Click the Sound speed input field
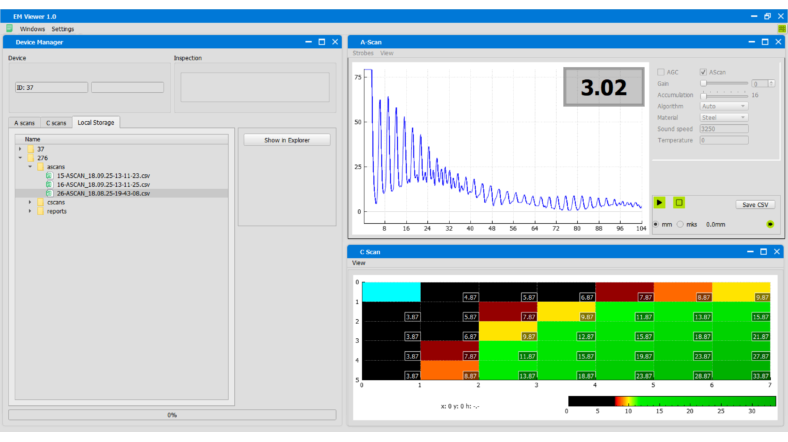This screenshot has width=788, height=442. click(x=722, y=129)
